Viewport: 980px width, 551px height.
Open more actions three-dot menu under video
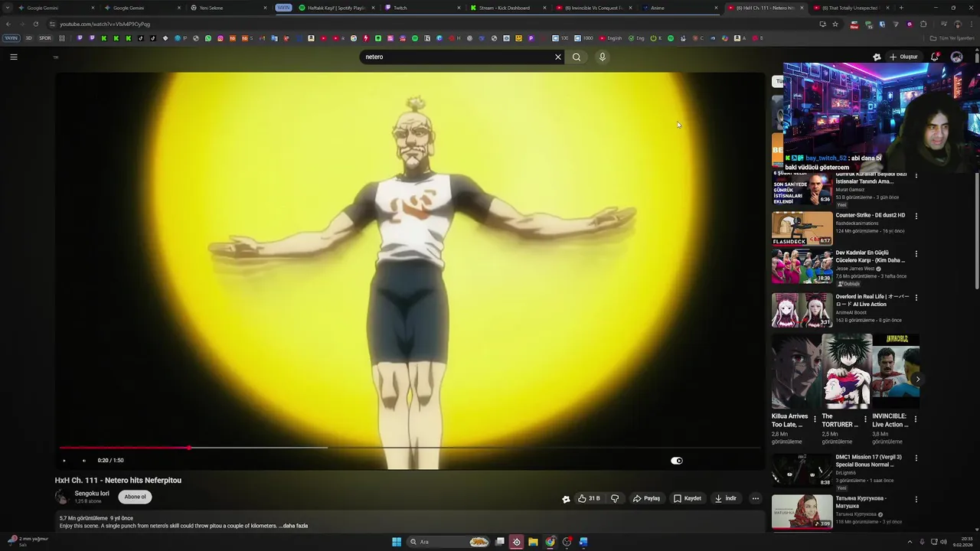[756, 498]
